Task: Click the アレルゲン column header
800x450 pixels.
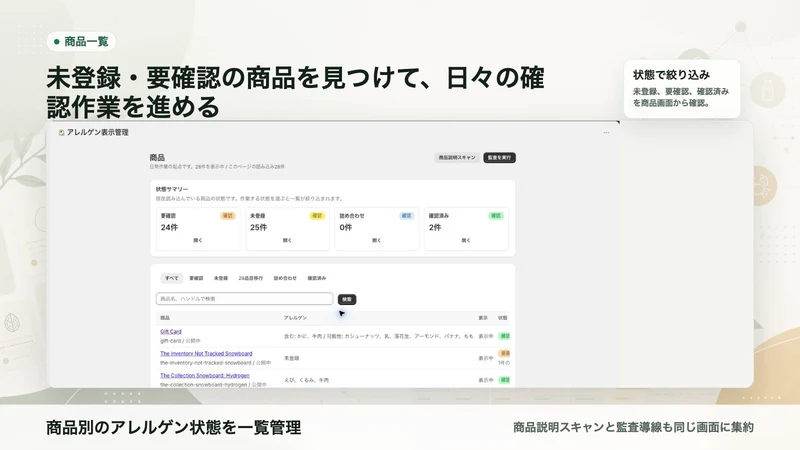Action: [295, 318]
